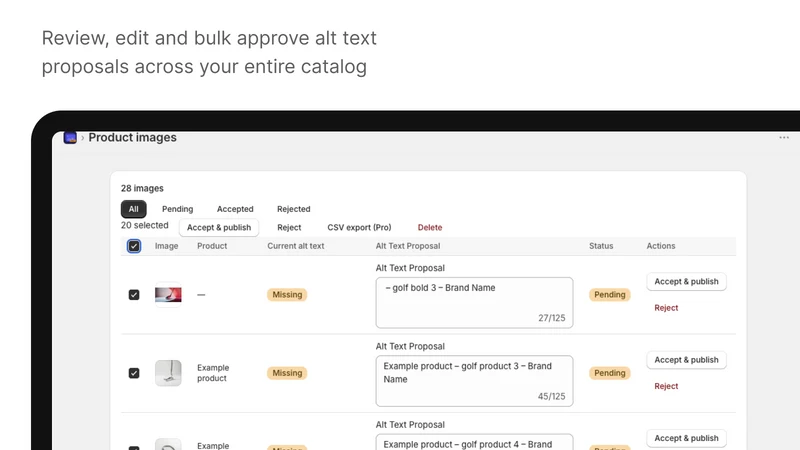
Task: Switch to the Pending filter tab
Action: (x=178, y=209)
